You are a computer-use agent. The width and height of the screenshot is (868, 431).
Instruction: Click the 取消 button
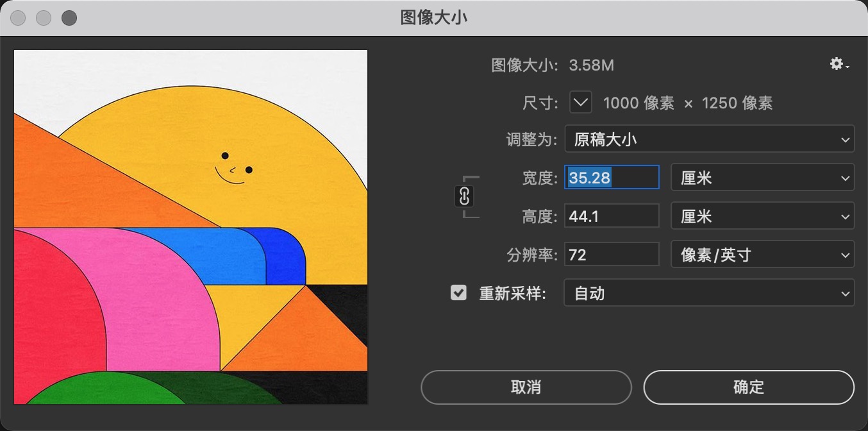(x=526, y=387)
